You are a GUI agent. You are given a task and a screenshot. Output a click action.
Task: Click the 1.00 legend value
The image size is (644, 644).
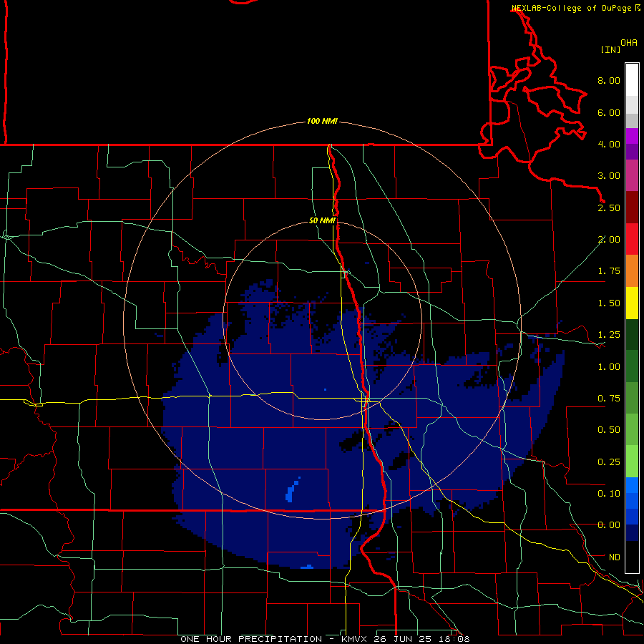click(609, 367)
